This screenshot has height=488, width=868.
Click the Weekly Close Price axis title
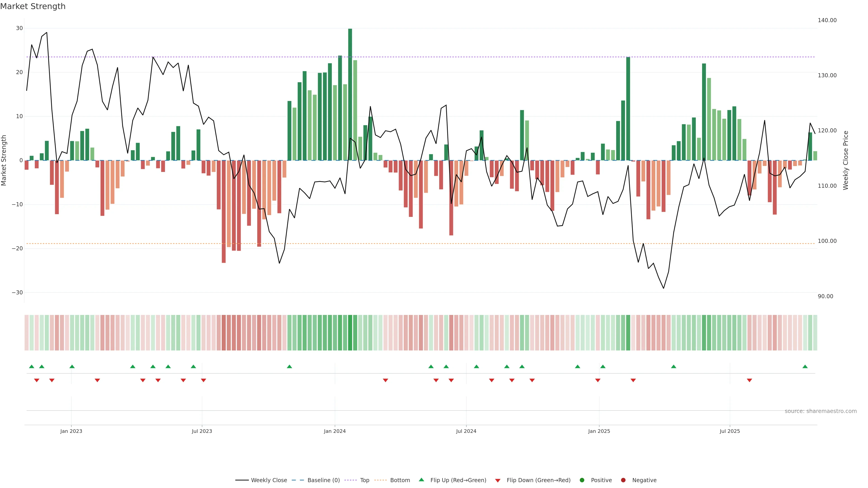[846, 160]
